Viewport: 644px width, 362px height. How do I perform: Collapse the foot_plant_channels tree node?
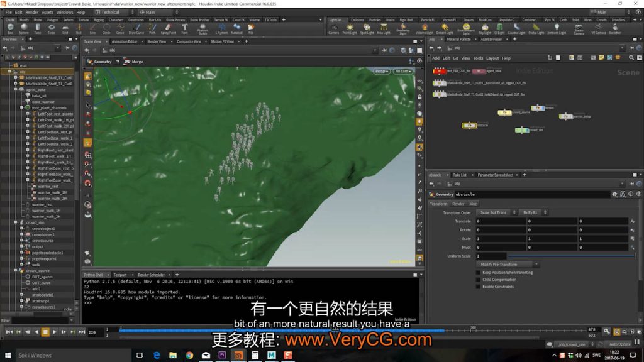point(22,107)
